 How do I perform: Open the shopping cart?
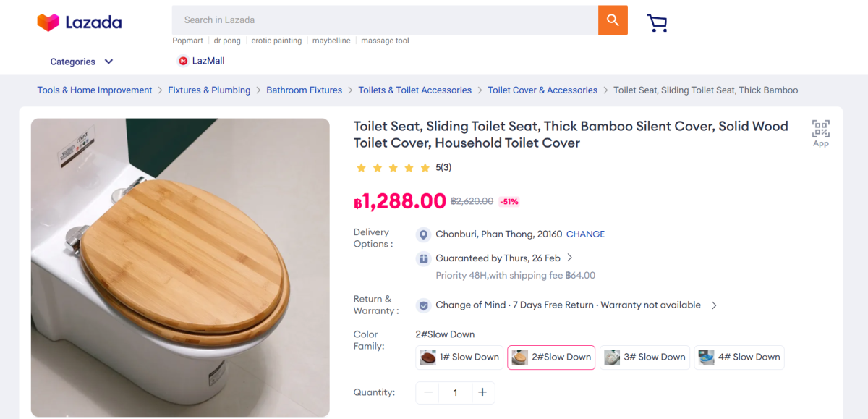coord(657,23)
